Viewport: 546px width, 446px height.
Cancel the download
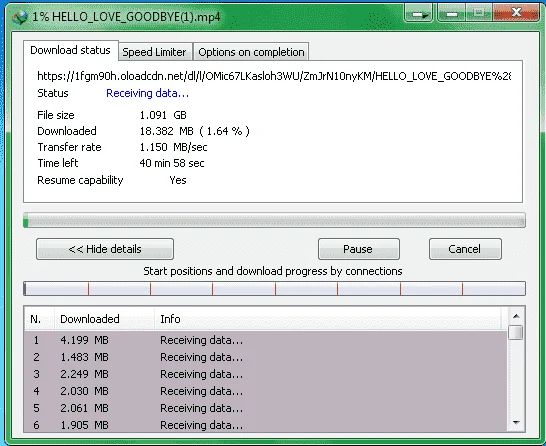tap(465, 249)
